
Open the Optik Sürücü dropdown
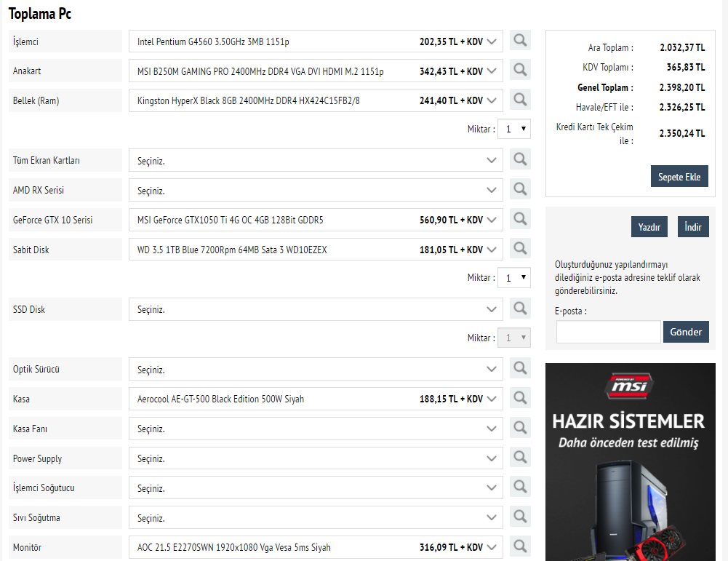point(316,369)
